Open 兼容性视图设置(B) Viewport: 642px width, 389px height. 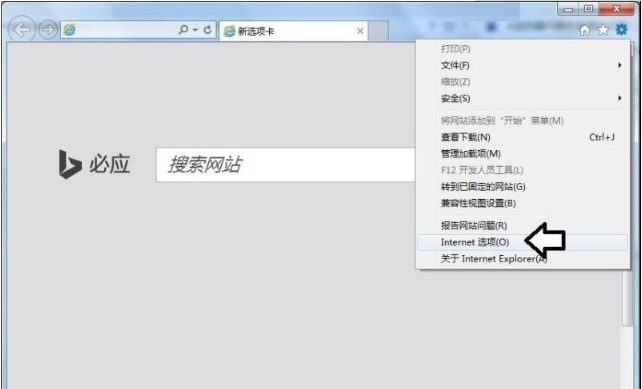[x=523, y=203]
